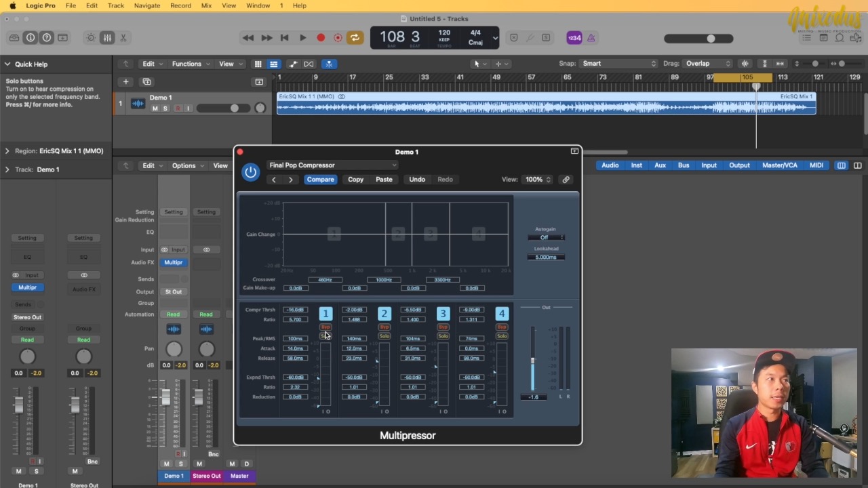Open the Window menu

[258, 5]
